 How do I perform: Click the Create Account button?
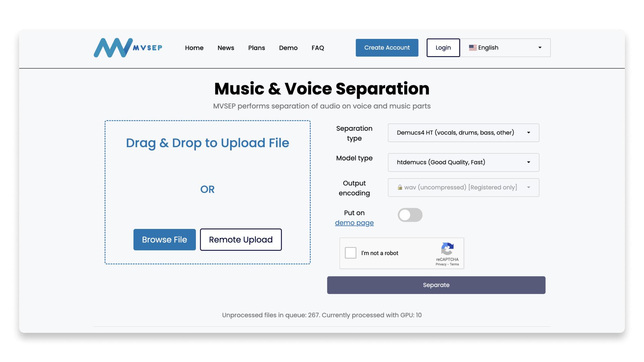point(387,48)
